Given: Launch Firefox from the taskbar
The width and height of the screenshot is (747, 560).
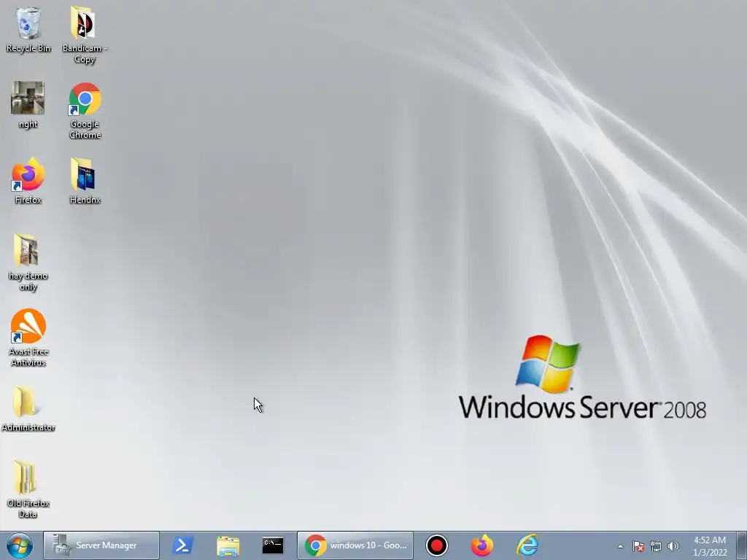Looking at the screenshot, I should (x=481, y=545).
